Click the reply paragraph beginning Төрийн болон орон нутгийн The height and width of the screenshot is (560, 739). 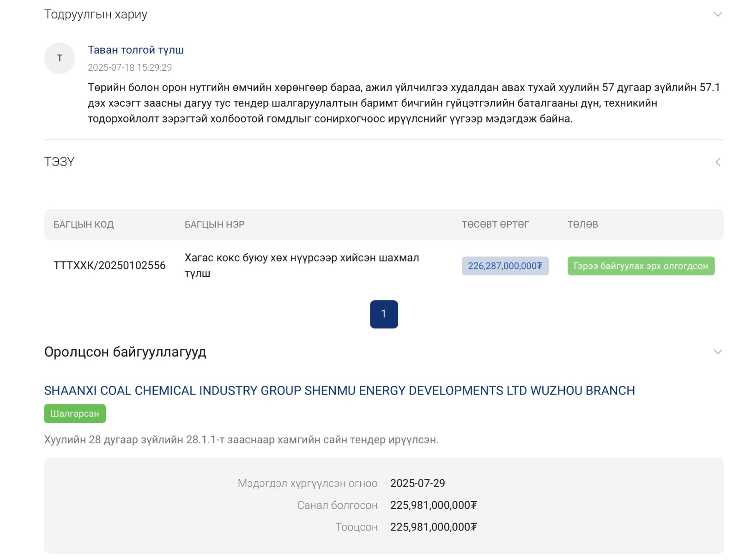click(x=404, y=103)
